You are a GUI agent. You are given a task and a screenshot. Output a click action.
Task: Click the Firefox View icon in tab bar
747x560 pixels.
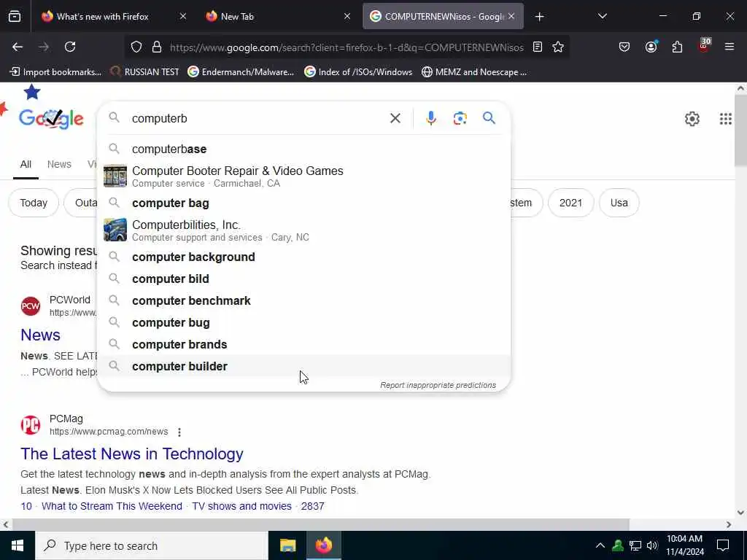15,17
